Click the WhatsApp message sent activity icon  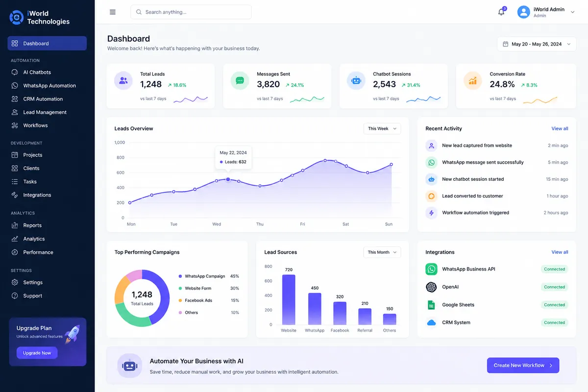[x=431, y=162]
